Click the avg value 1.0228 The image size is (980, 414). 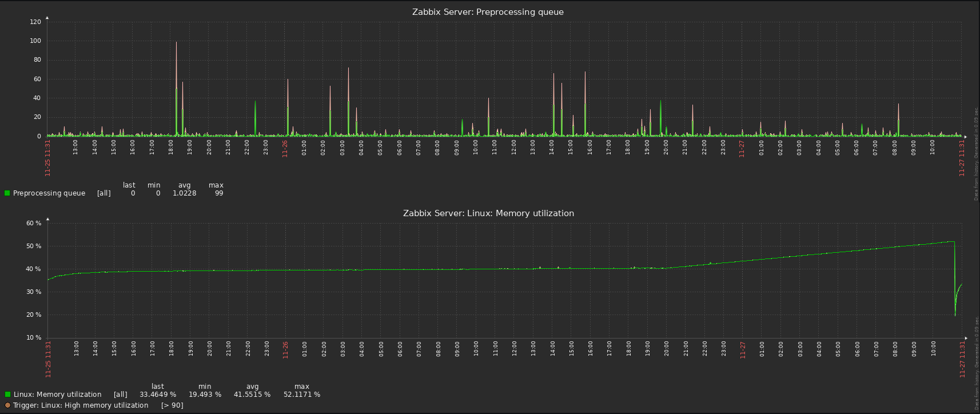(x=185, y=193)
